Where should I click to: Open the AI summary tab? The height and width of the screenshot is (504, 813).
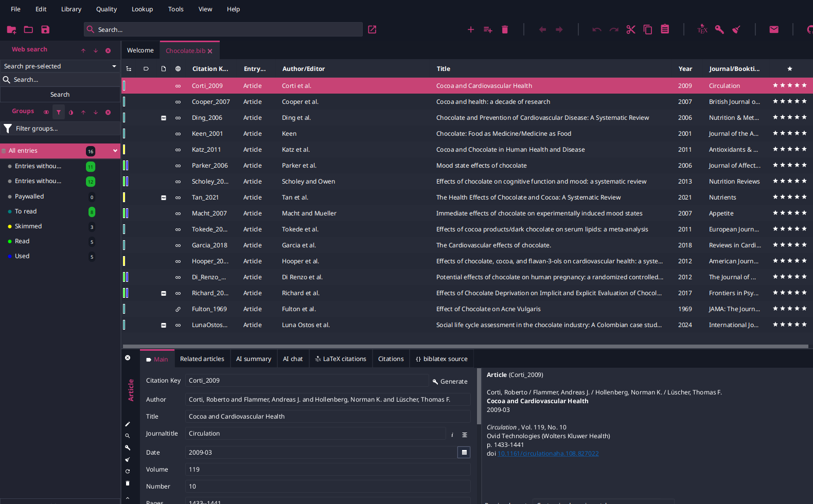(254, 359)
